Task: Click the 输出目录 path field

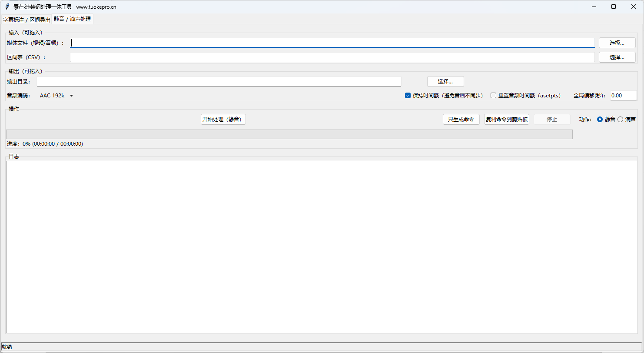Action: click(219, 81)
